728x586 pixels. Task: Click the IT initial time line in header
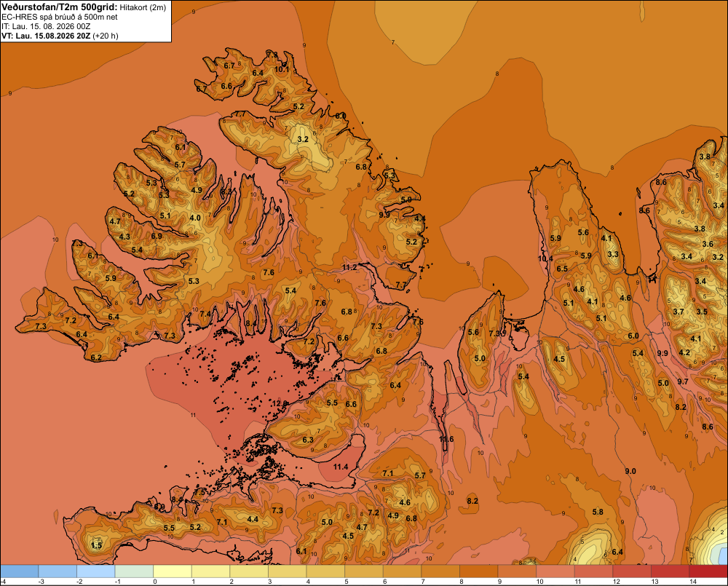coord(46,26)
